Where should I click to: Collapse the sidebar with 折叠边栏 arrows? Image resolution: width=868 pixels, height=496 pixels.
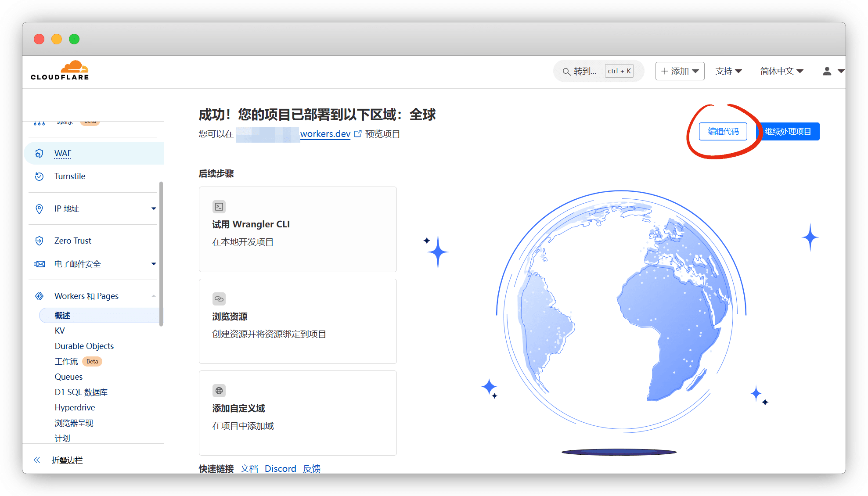[x=37, y=460]
